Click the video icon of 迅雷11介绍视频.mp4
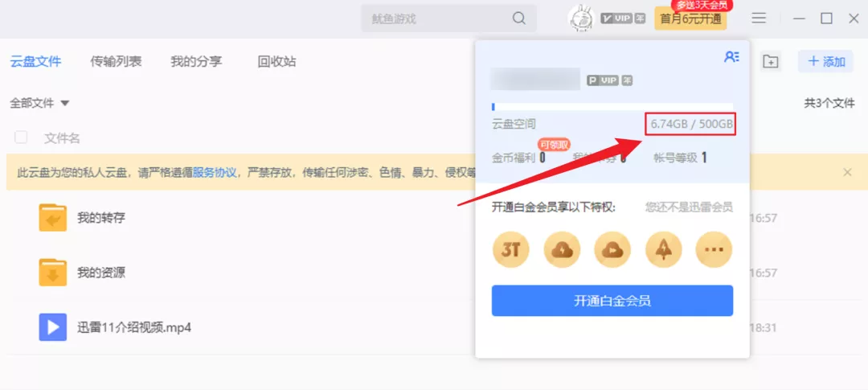 point(52,326)
